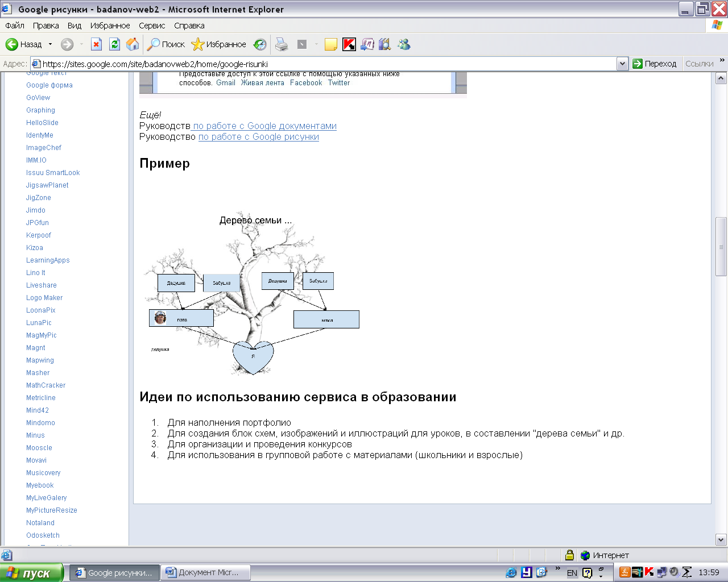Open the Справка menu

[189, 26]
